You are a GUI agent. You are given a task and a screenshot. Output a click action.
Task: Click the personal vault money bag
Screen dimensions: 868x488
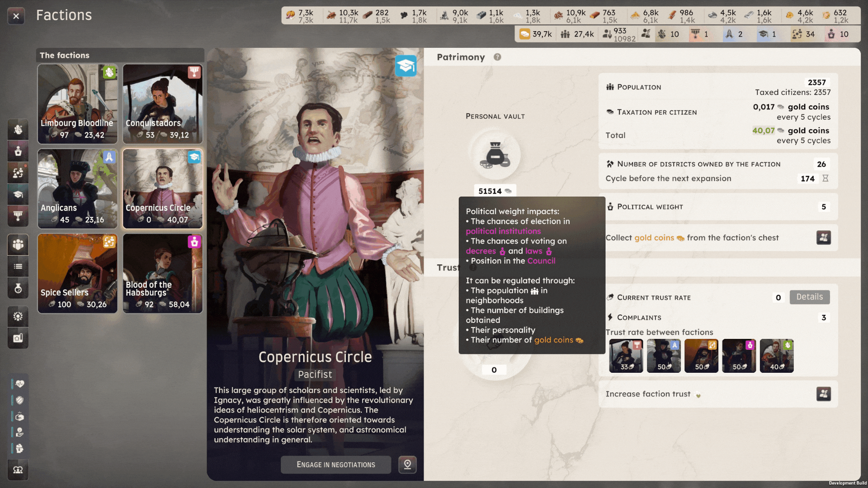click(x=495, y=155)
